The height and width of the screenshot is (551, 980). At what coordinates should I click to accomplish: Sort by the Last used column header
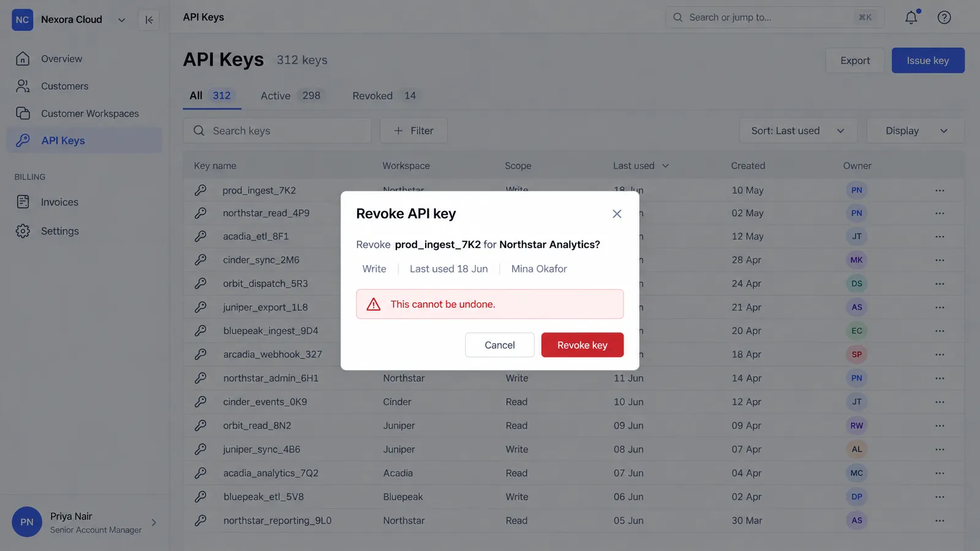(641, 166)
